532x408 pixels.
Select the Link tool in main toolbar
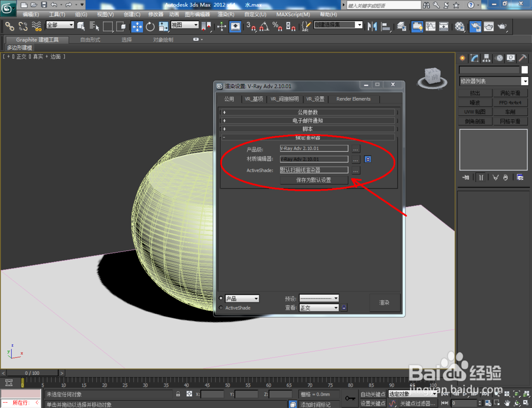tap(9, 26)
